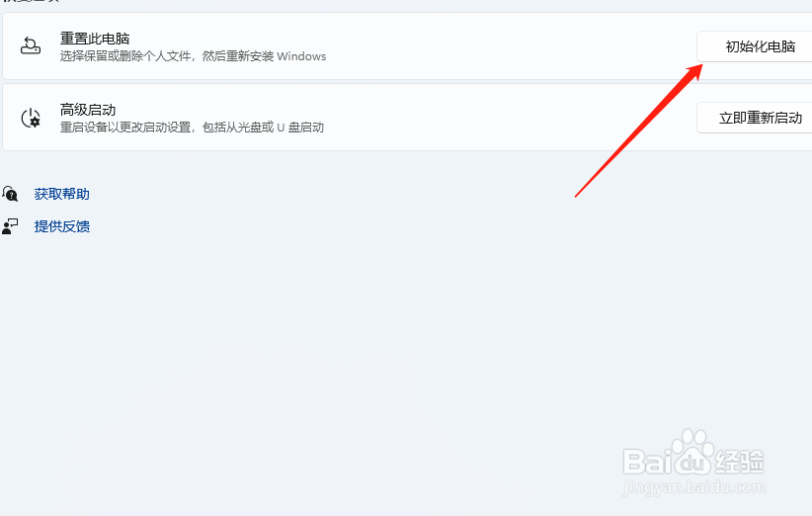Click the red arrow annotation
Screen dimensions: 812x516
[x=638, y=130]
